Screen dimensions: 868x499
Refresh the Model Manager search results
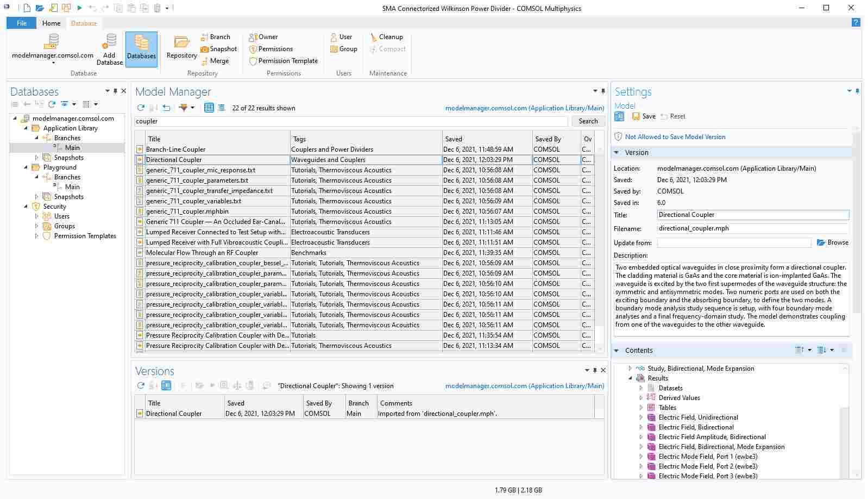pos(141,108)
